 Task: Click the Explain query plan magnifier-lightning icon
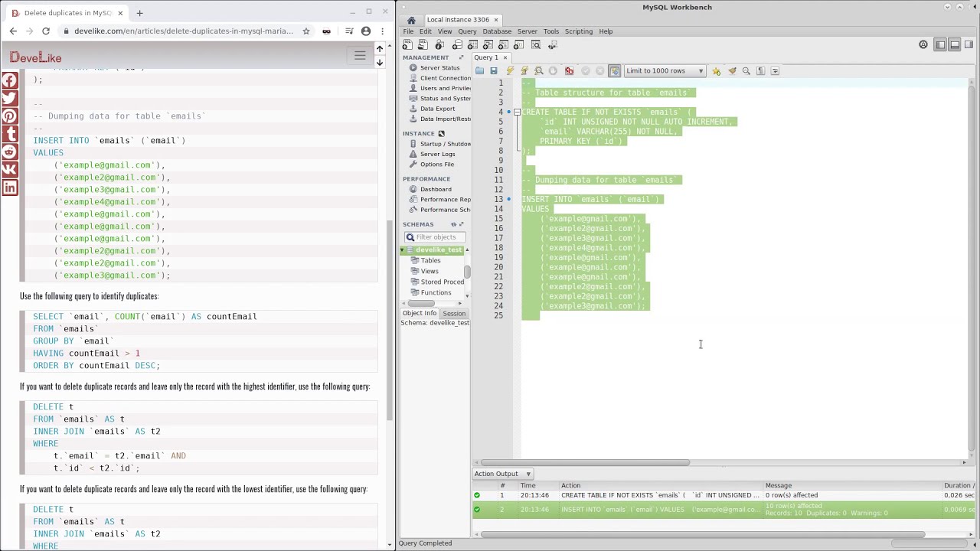tap(539, 71)
